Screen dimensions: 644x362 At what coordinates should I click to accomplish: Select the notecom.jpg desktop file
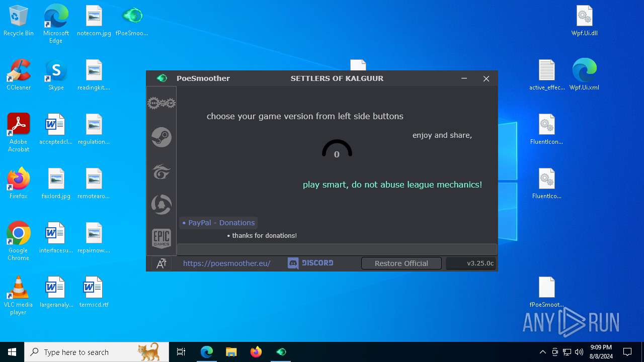point(94,21)
